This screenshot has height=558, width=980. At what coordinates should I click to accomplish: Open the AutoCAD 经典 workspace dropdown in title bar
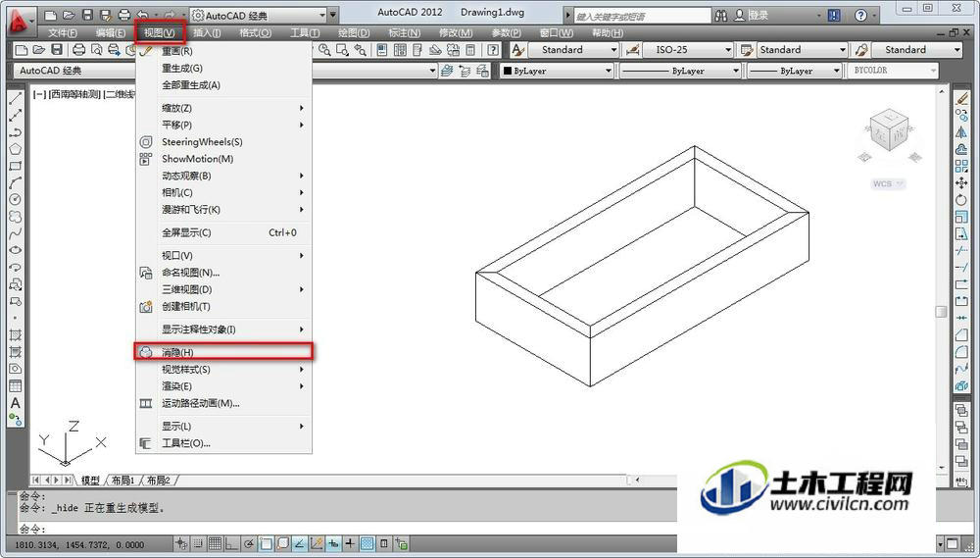pos(259,15)
